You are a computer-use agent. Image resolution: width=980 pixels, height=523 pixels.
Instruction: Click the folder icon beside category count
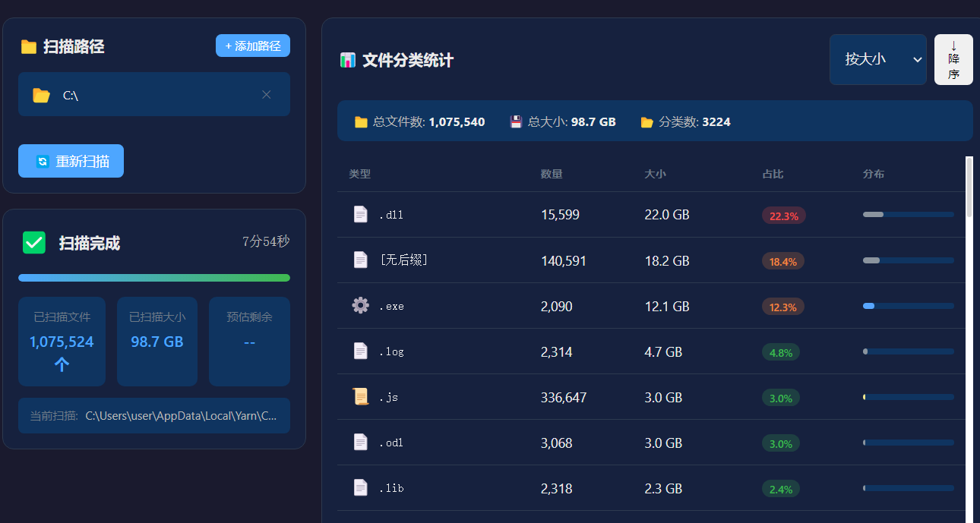[x=646, y=122]
